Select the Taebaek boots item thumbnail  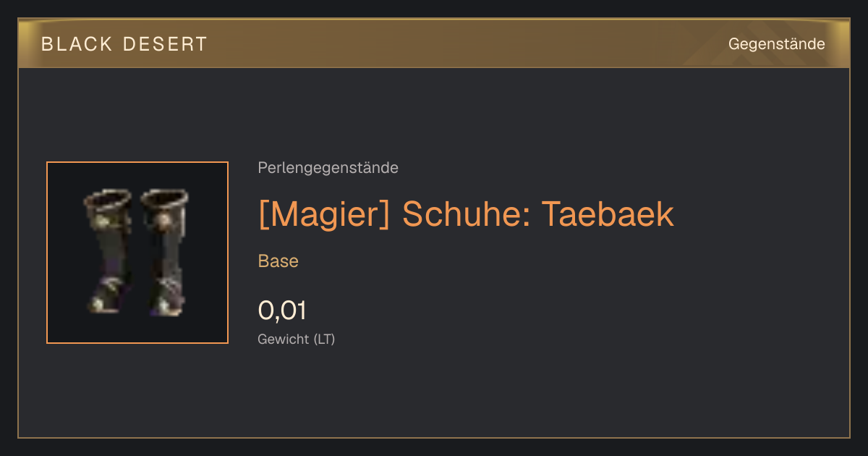pyautogui.click(x=137, y=253)
